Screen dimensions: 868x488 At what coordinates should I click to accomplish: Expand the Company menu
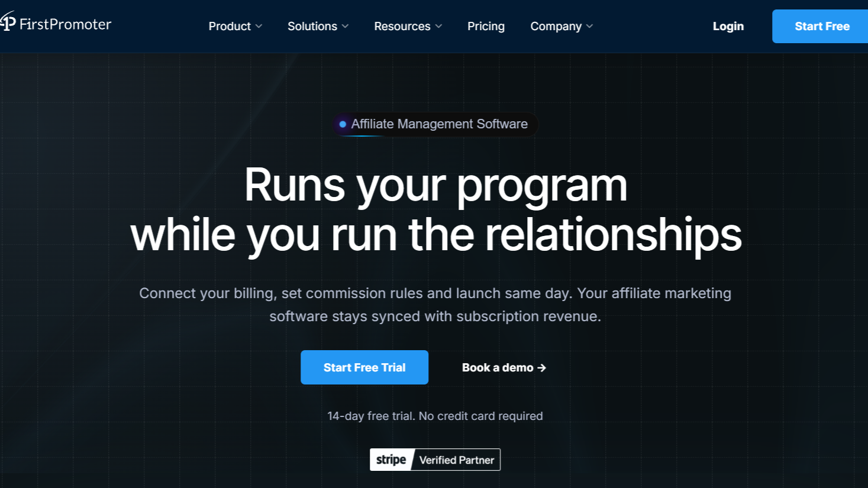pyautogui.click(x=562, y=26)
